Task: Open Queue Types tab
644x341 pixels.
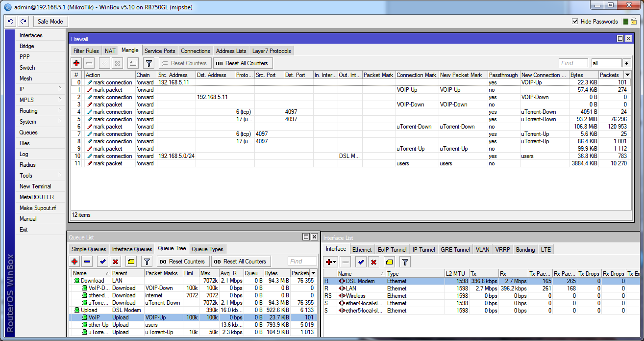Action: [x=208, y=249]
